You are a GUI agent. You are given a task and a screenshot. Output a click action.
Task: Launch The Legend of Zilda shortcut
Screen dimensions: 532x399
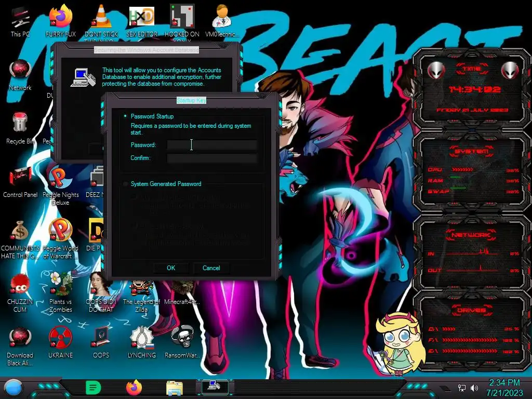pos(141,296)
